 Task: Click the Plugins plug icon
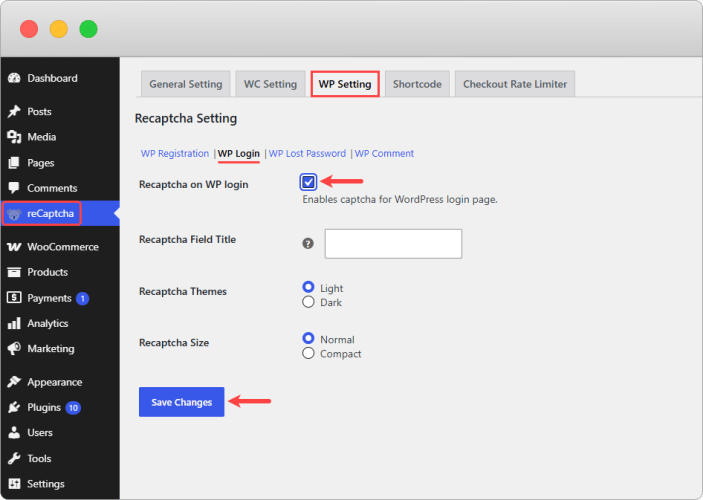(x=14, y=407)
